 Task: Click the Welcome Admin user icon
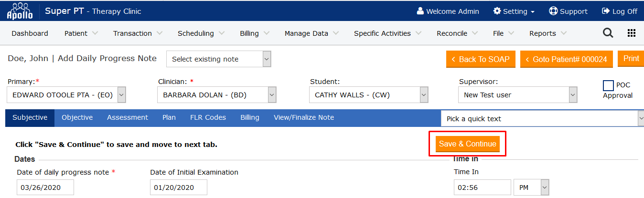420,11
